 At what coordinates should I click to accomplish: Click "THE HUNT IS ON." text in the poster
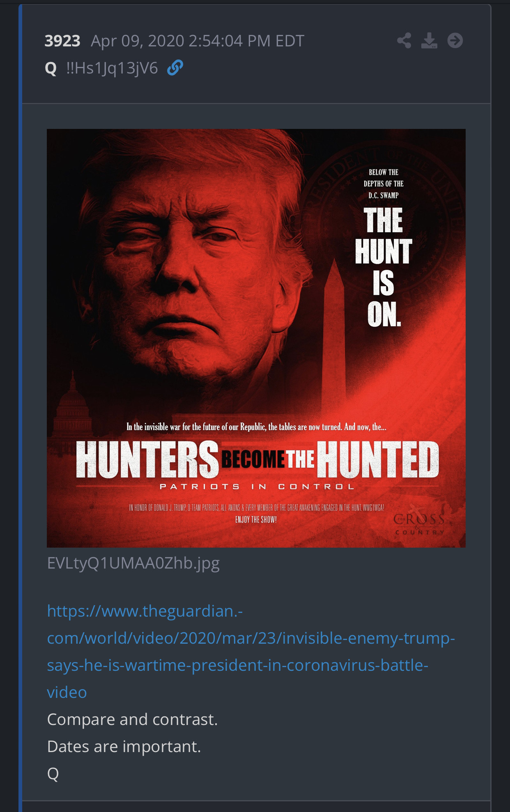pos(384,267)
